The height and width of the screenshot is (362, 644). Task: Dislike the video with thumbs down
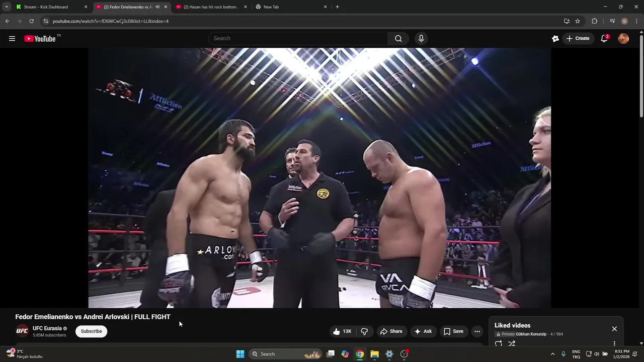pyautogui.click(x=365, y=331)
